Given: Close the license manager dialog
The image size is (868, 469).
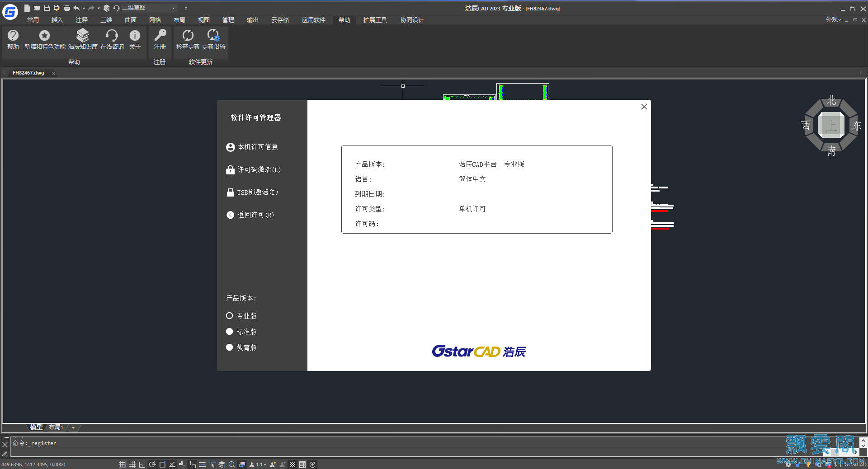Looking at the screenshot, I should pyautogui.click(x=644, y=107).
